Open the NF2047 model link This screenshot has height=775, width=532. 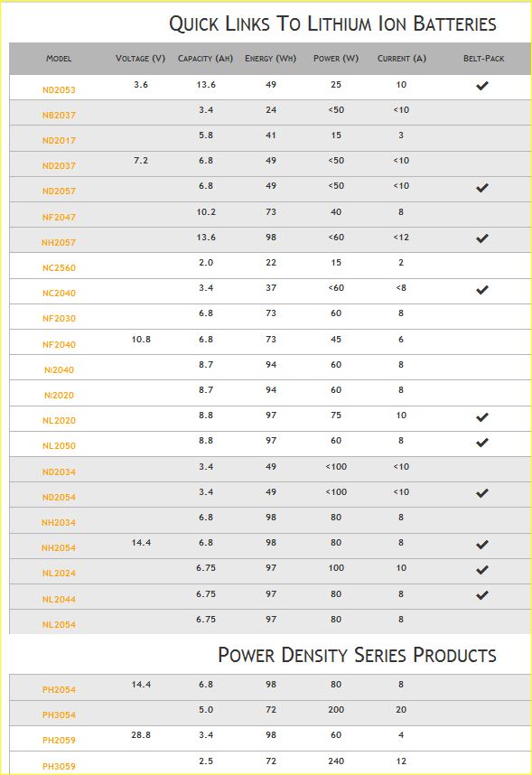pos(59,217)
